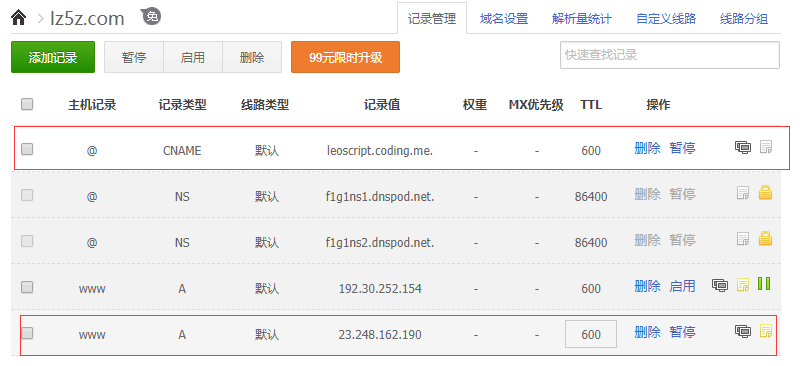This screenshot has height=366, width=800.
Task: Go to the home icon
Action: (18, 18)
